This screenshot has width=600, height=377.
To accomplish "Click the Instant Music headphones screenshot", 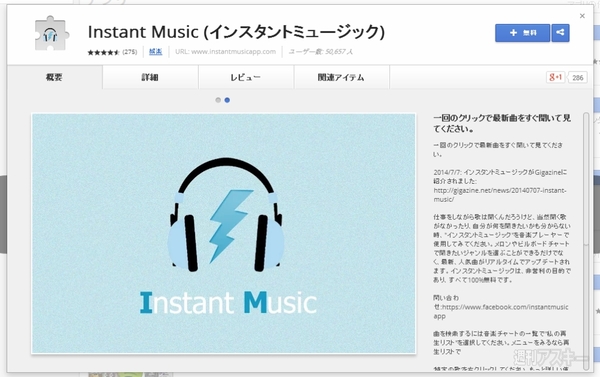I will tap(223, 233).
